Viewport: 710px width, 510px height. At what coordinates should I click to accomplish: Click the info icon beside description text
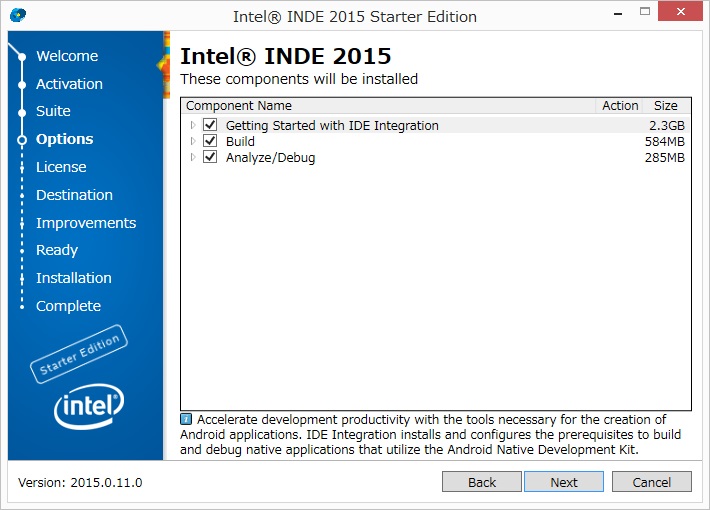point(186,420)
